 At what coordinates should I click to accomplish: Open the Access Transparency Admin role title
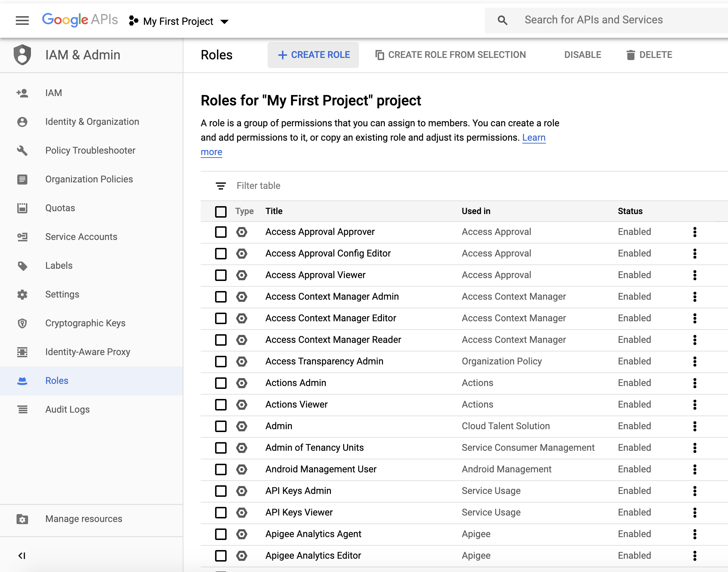pos(324,362)
